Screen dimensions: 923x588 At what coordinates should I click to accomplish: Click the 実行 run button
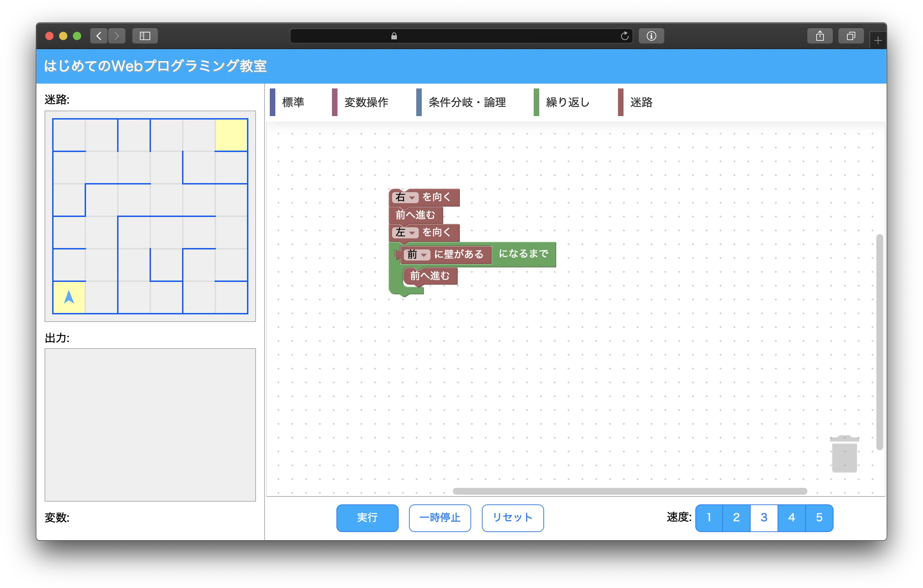point(367,518)
